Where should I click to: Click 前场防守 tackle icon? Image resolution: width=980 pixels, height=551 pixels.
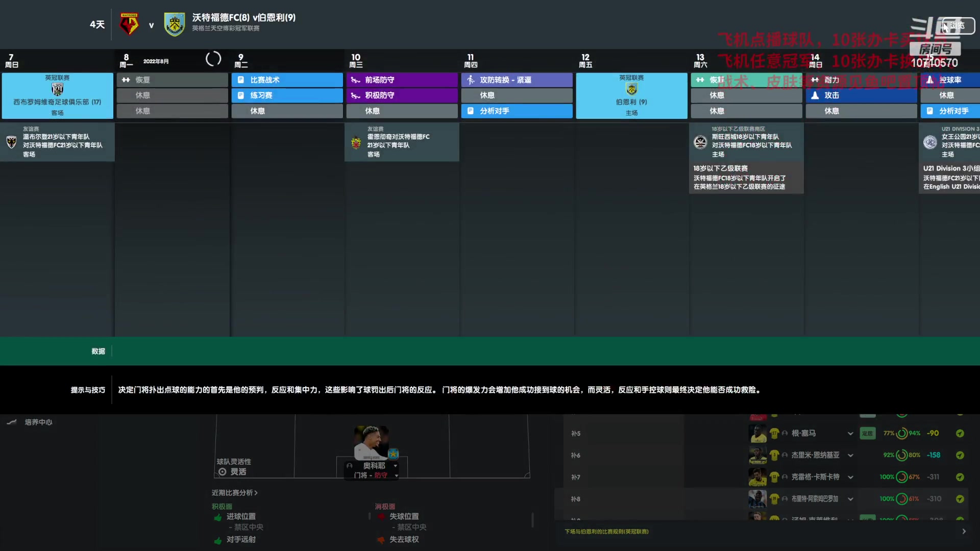(356, 80)
